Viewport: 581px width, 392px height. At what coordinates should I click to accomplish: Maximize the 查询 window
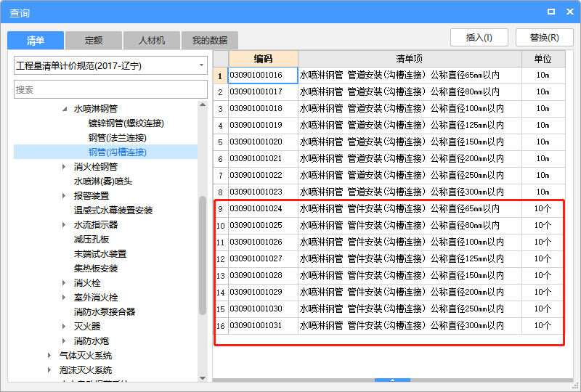click(x=551, y=12)
